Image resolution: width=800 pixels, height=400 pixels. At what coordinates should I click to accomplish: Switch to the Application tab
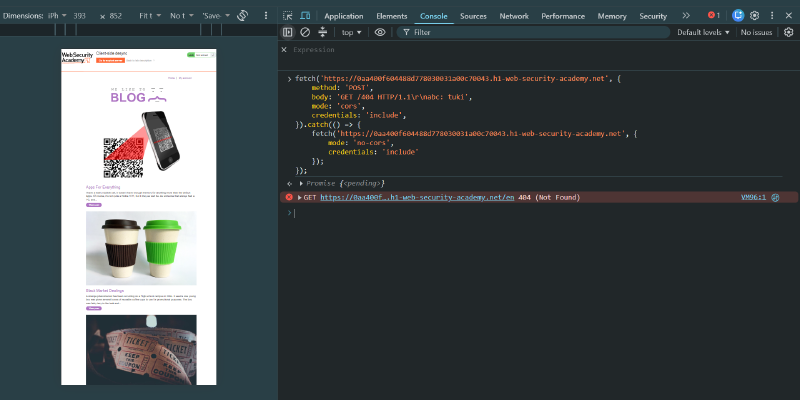[x=344, y=16]
